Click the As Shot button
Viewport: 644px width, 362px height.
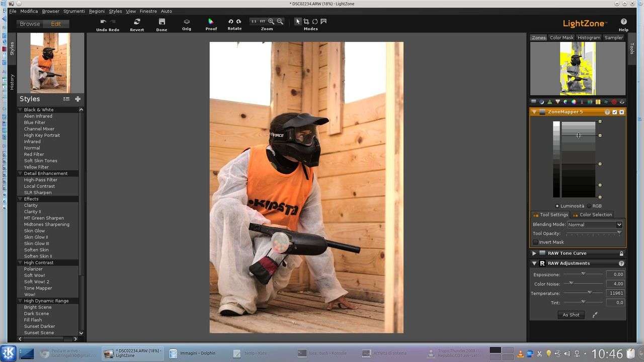(571, 315)
